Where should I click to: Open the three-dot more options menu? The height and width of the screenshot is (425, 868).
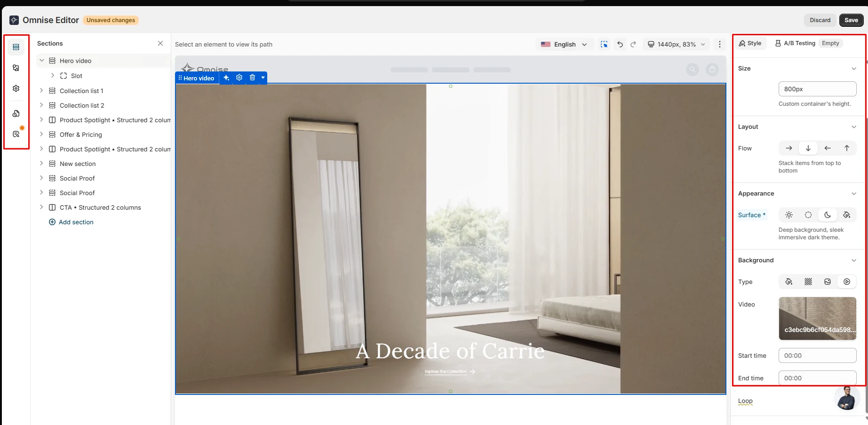click(719, 44)
